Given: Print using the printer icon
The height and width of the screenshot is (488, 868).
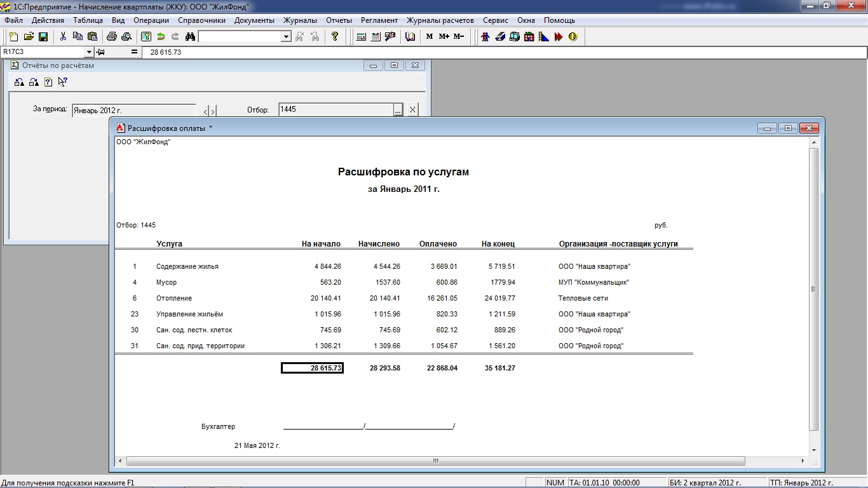Looking at the screenshot, I should (x=112, y=37).
